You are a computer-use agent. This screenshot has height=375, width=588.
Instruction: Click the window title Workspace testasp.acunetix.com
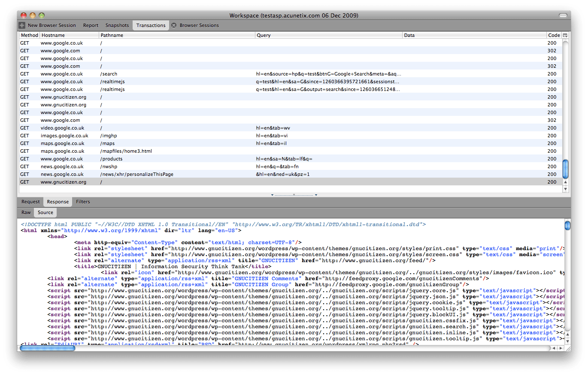tap(294, 15)
